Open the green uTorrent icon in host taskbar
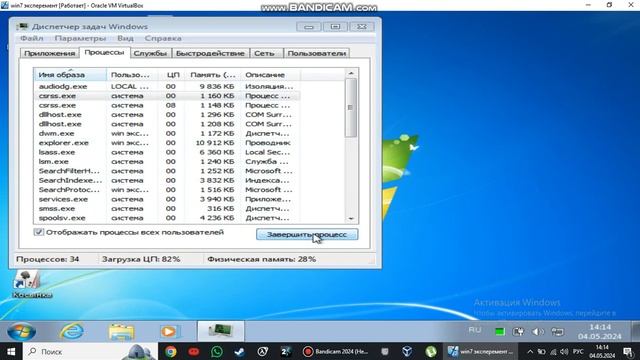Screen dimensions: 640x360 pyautogui.click(x=431, y=351)
